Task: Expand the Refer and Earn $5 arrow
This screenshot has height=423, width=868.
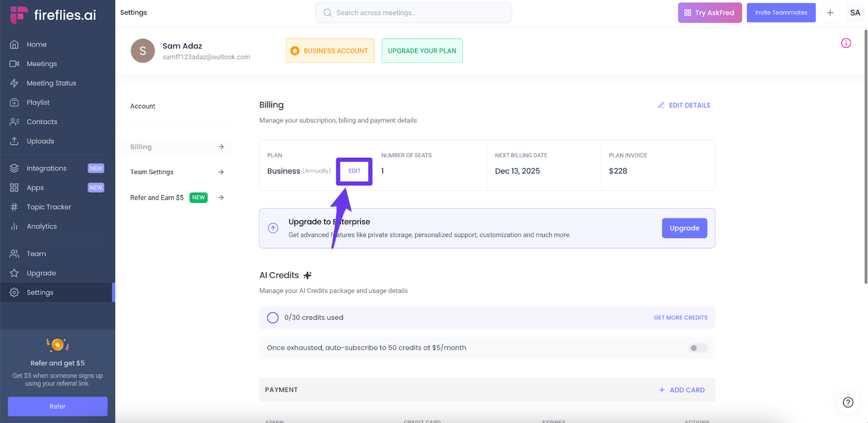Action: click(221, 197)
